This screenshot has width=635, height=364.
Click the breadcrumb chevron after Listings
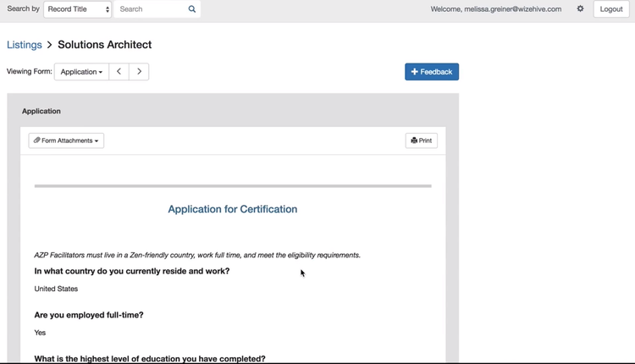pos(50,45)
